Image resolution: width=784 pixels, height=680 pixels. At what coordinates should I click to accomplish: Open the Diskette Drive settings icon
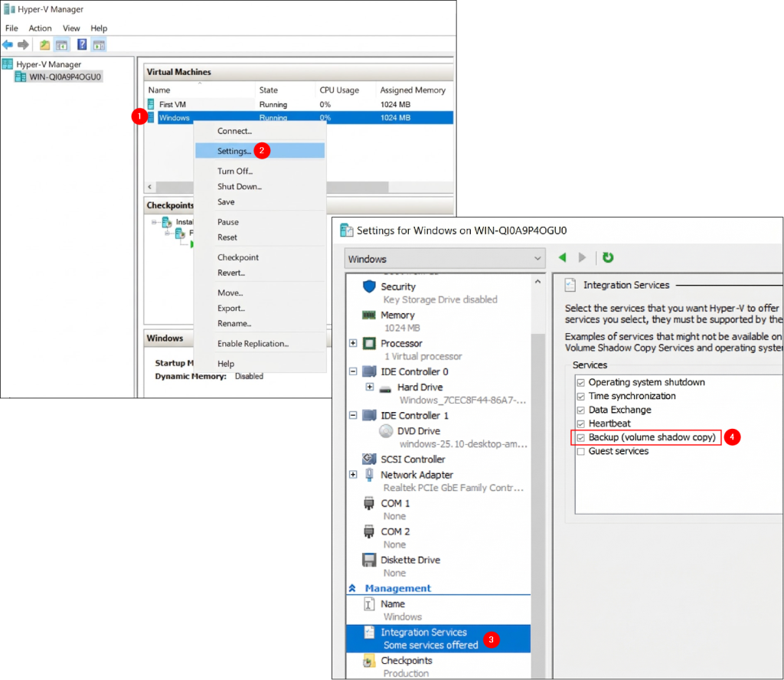368,559
